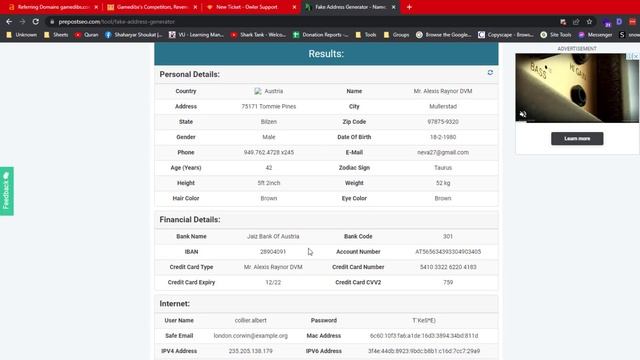
Task: Select the date of birth '18-2-1980'
Action: pos(443,137)
